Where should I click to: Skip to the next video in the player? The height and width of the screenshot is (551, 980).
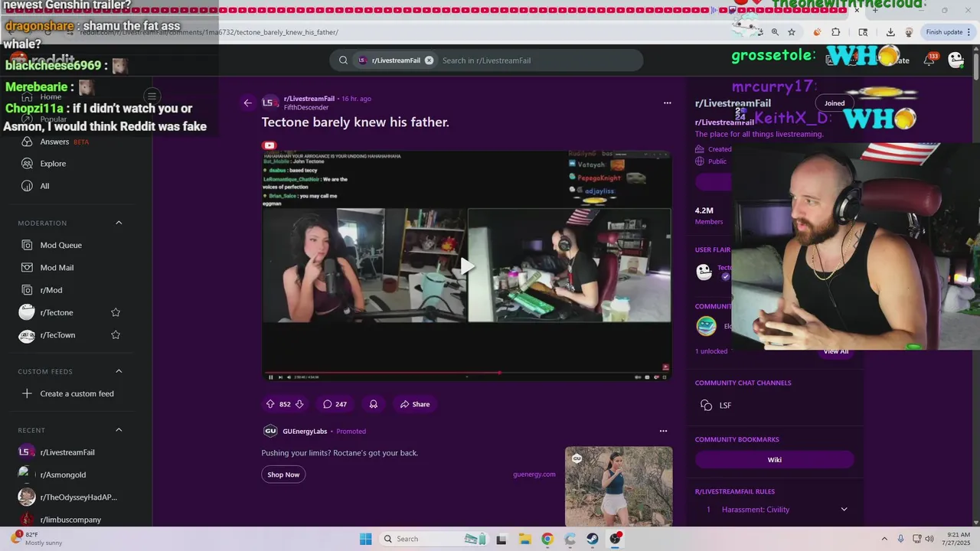(280, 377)
